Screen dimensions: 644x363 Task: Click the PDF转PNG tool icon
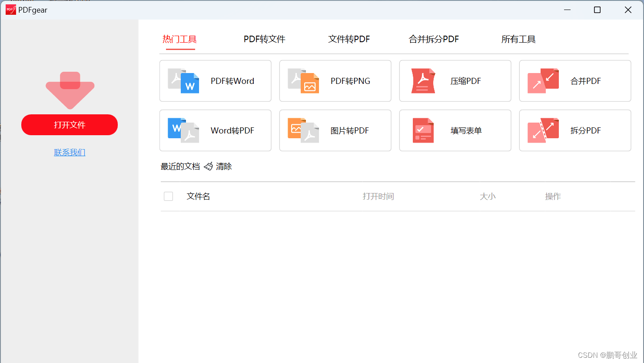[303, 81]
